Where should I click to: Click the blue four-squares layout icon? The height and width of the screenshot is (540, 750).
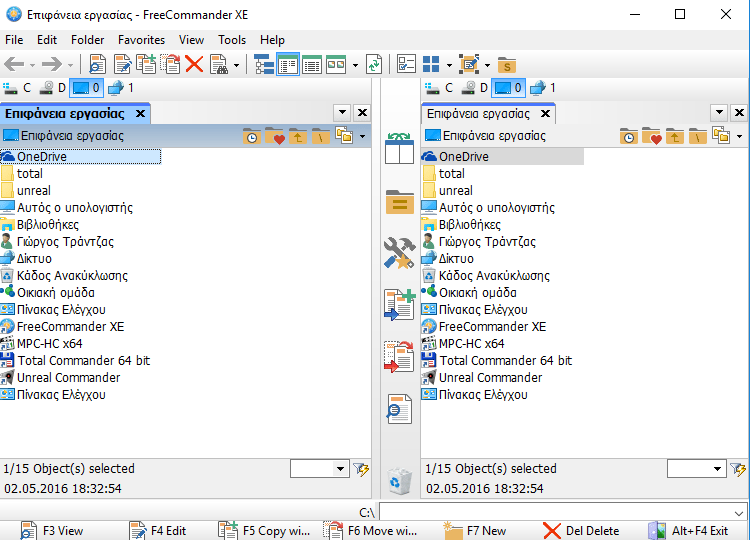pos(431,64)
